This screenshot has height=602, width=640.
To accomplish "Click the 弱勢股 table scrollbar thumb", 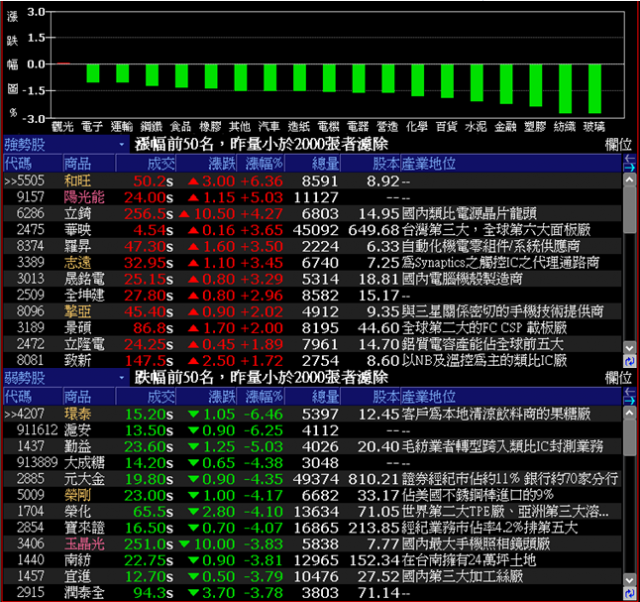I will click(x=629, y=438).
